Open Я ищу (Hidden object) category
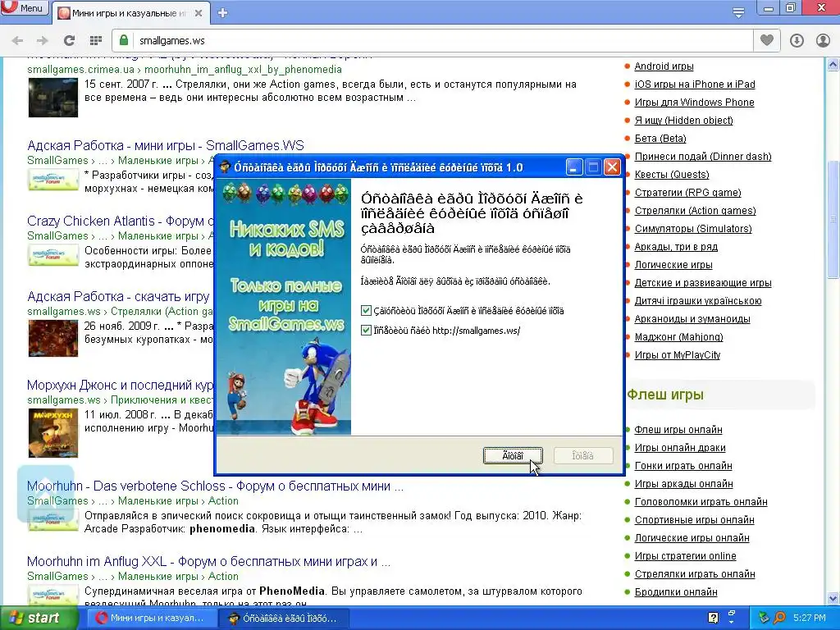 click(683, 121)
